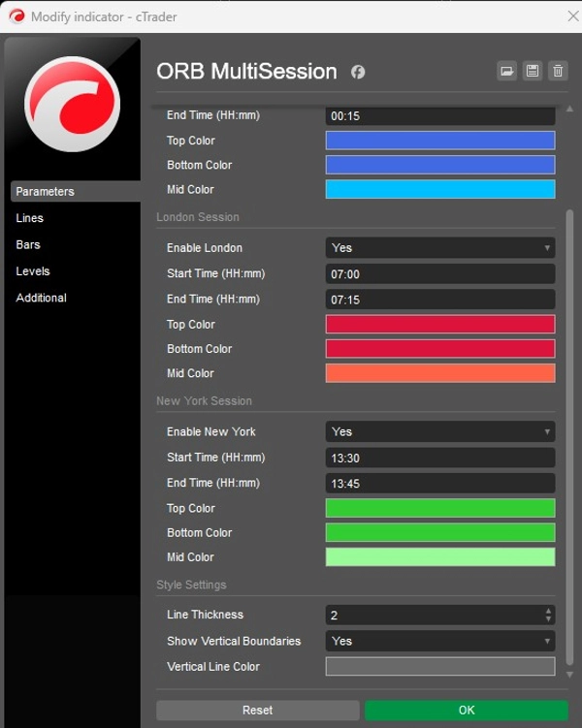582x728 pixels.
Task: Change London red Top Color swatch
Action: [x=440, y=324]
